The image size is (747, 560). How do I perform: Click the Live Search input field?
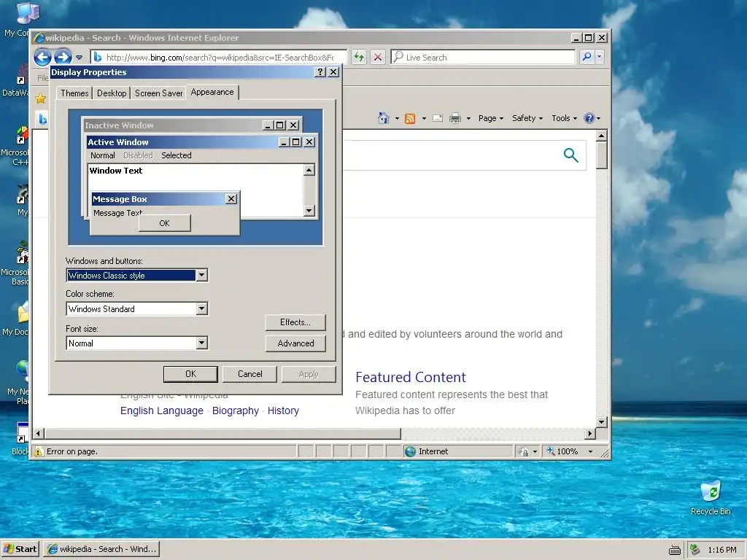point(483,57)
